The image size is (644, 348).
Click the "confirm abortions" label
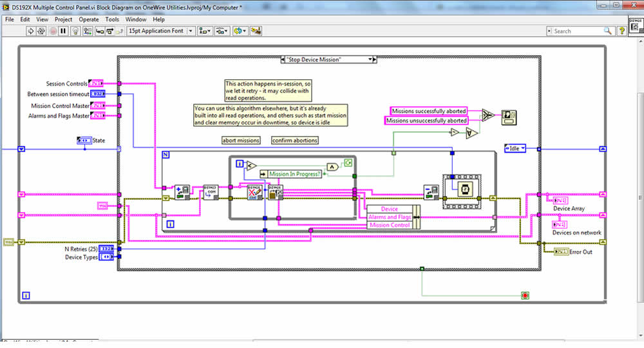[295, 140]
